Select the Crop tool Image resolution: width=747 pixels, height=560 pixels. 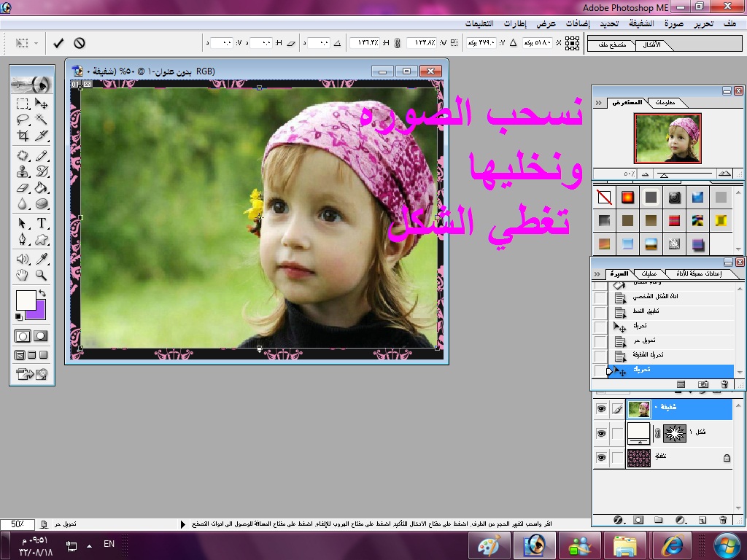pos(23,136)
